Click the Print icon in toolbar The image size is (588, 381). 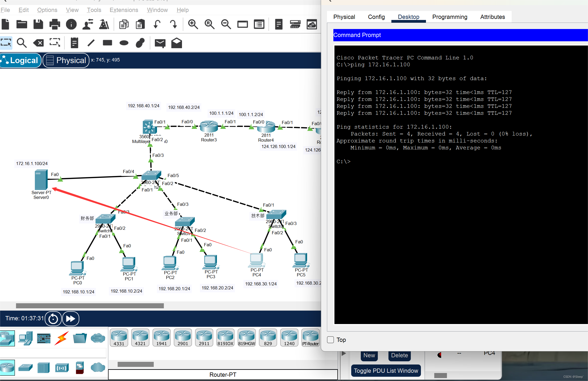click(x=55, y=24)
